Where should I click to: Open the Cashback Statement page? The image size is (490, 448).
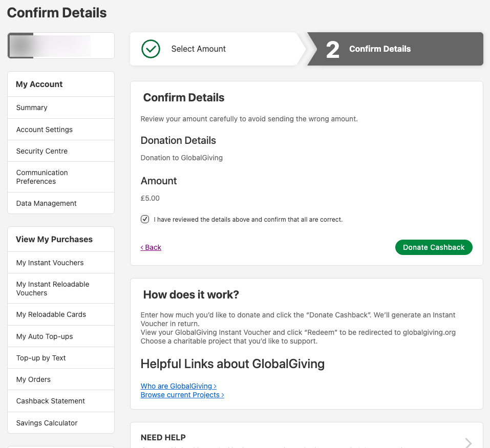51,401
